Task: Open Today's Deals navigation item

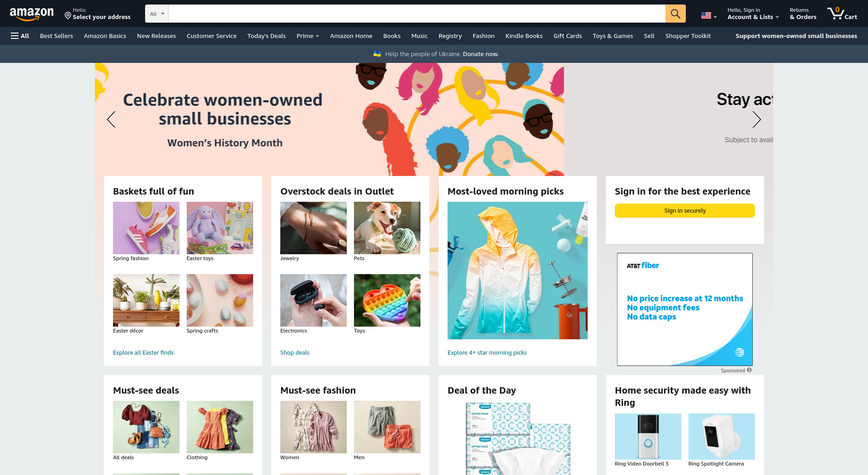Action: pyautogui.click(x=266, y=36)
